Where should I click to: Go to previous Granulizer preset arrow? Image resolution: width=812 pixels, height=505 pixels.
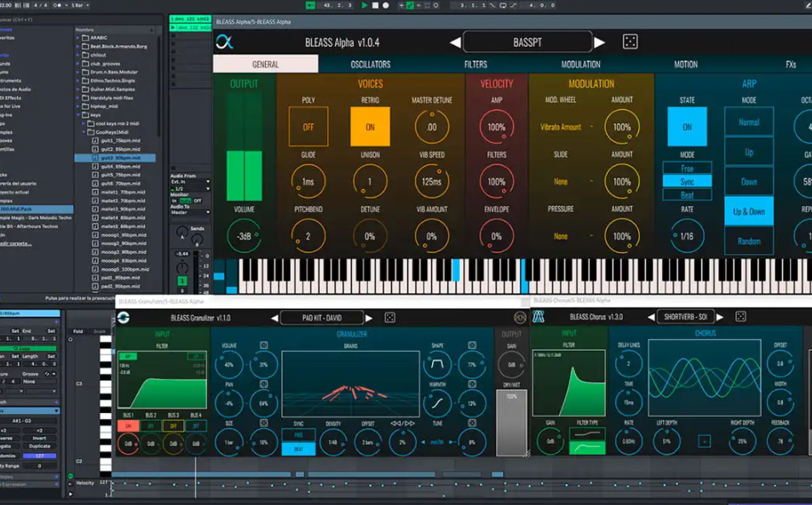[274, 318]
